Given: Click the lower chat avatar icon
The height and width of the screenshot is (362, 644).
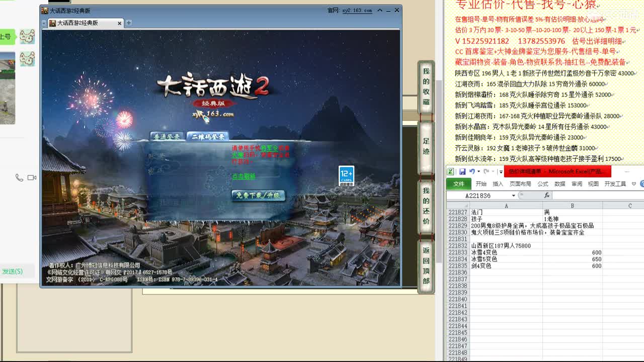Looking at the screenshot, I should [27, 59].
